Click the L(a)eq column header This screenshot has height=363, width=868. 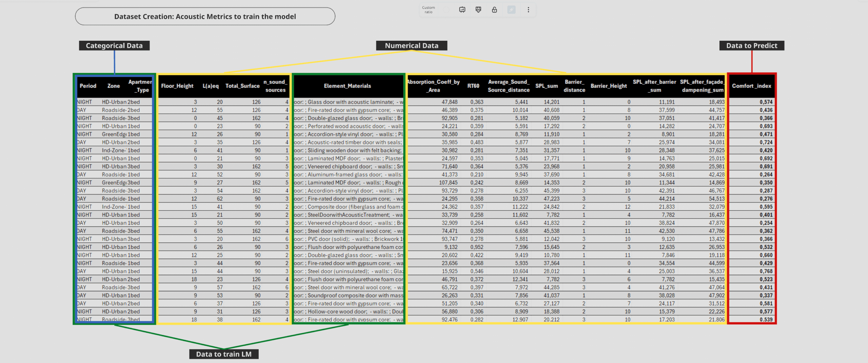coord(211,86)
